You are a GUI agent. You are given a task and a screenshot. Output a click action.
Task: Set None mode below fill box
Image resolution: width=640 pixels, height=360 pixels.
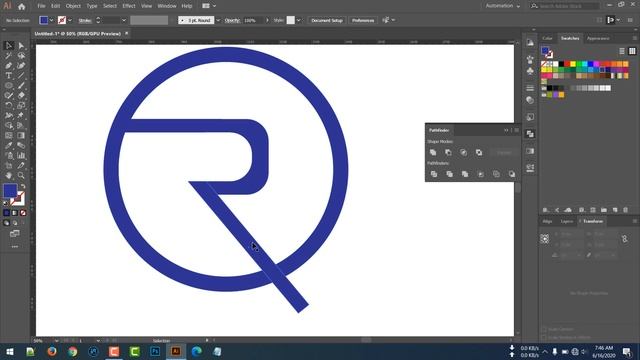(23, 213)
